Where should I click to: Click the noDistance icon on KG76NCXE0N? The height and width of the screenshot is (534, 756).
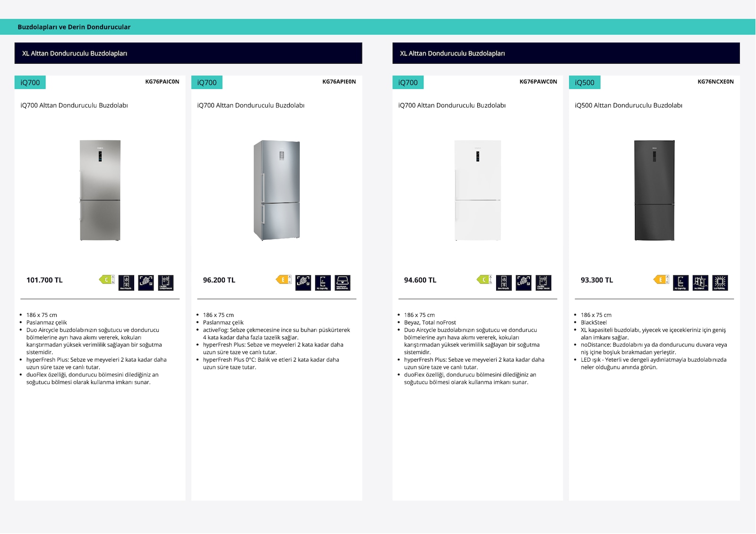701,282
